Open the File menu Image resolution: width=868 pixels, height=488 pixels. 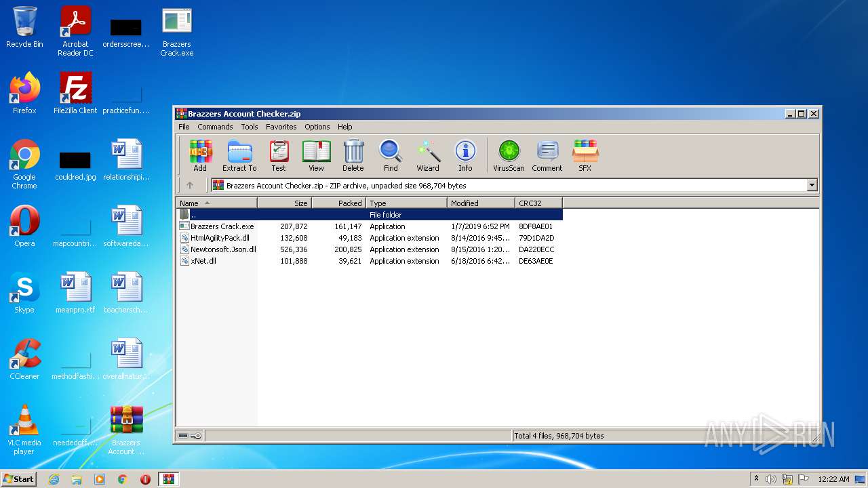point(184,127)
